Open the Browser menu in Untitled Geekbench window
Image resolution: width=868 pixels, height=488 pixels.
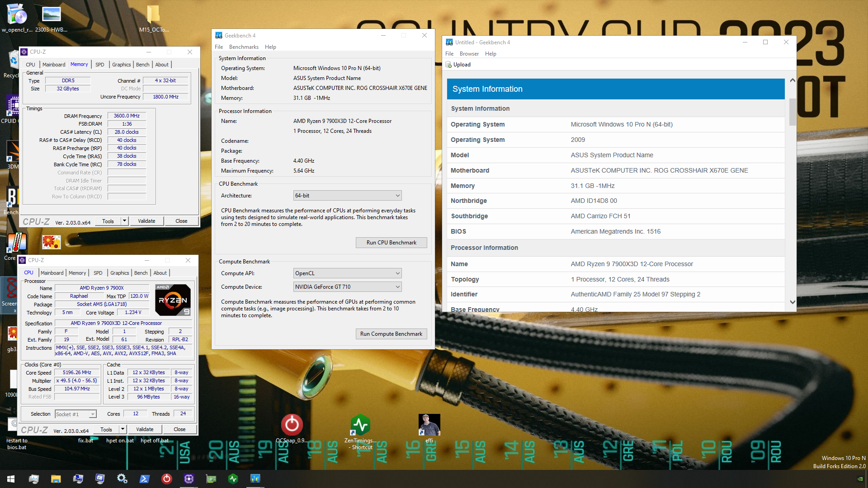[x=469, y=54]
